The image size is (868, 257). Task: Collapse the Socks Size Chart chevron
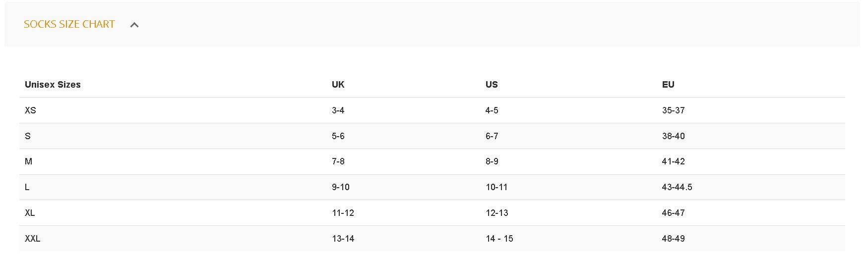[134, 25]
